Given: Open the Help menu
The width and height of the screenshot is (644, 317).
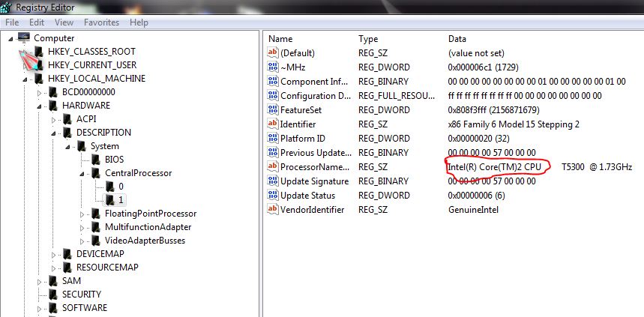Looking at the screenshot, I should (139, 22).
